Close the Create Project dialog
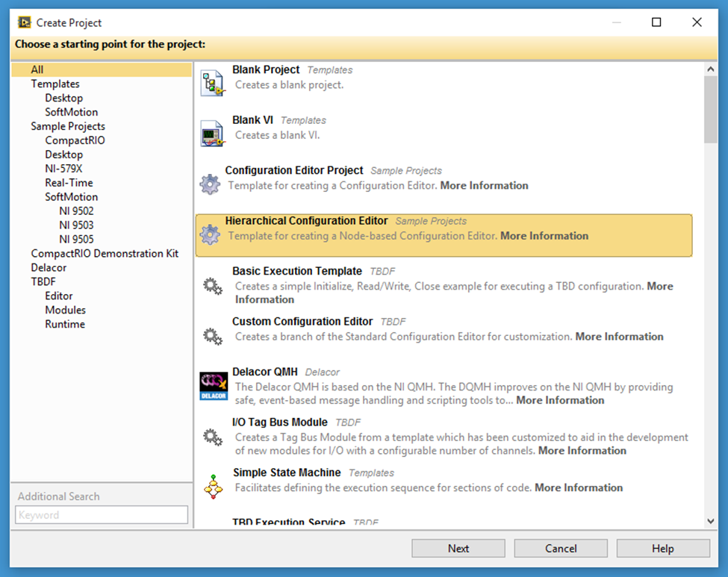Screen dimensions: 728x577 pyautogui.click(x=697, y=22)
